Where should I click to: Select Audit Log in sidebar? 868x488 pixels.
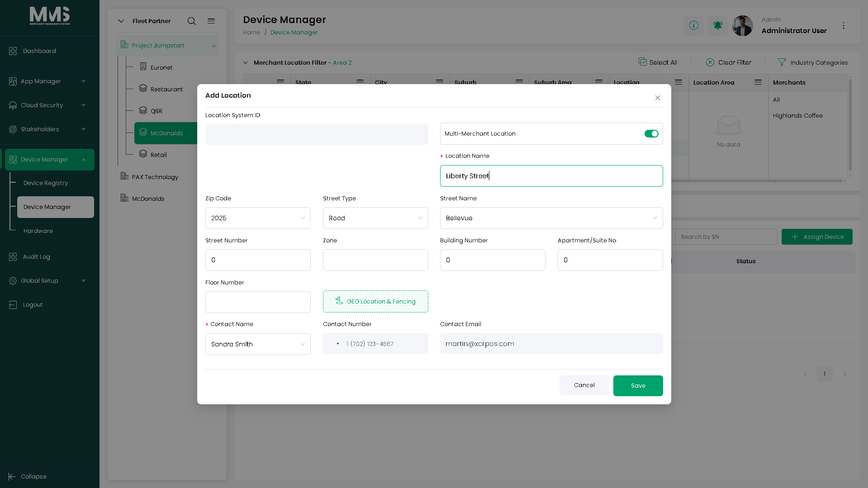(37, 257)
